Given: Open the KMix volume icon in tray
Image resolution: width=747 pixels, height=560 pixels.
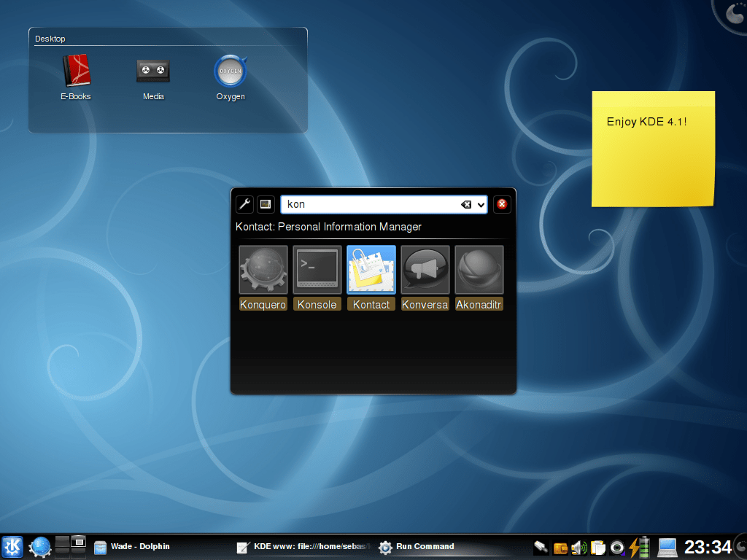Looking at the screenshot, I should [x=578, y=547].
